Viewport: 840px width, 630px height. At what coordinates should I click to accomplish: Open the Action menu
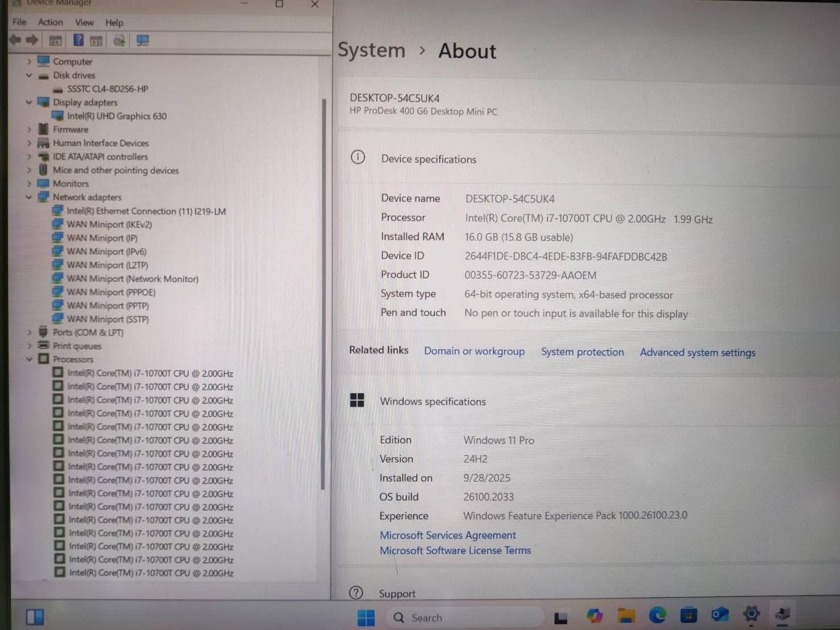coord(50,22)
